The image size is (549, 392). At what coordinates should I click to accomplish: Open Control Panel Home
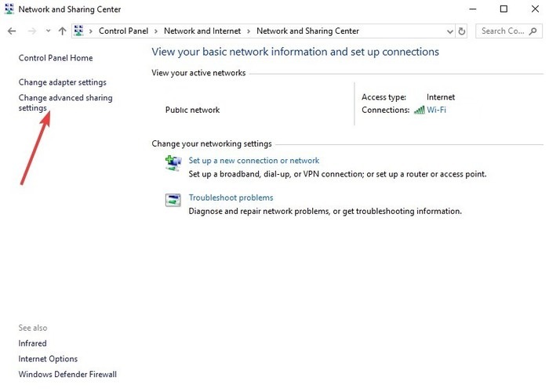point(56,58)
